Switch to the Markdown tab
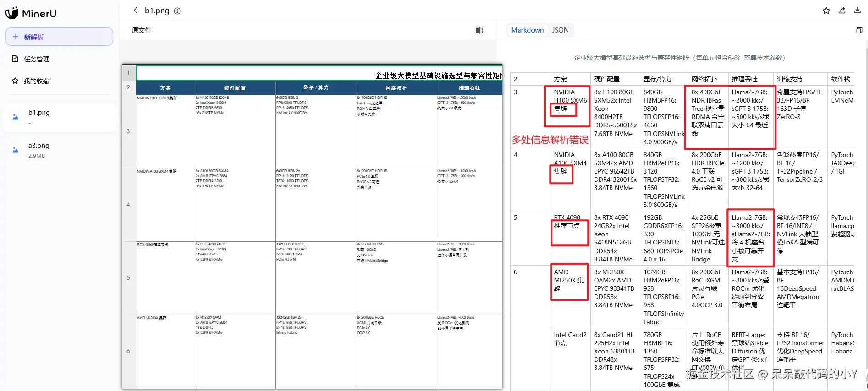868x391 pixels. (x=527, y=30)
